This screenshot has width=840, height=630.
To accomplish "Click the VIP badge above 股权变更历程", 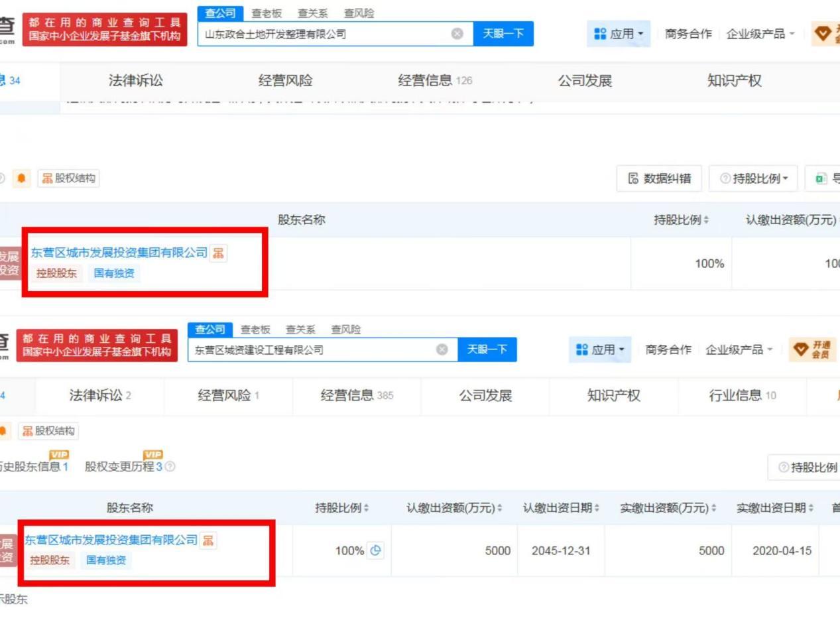I will click(x=153, y=454).
